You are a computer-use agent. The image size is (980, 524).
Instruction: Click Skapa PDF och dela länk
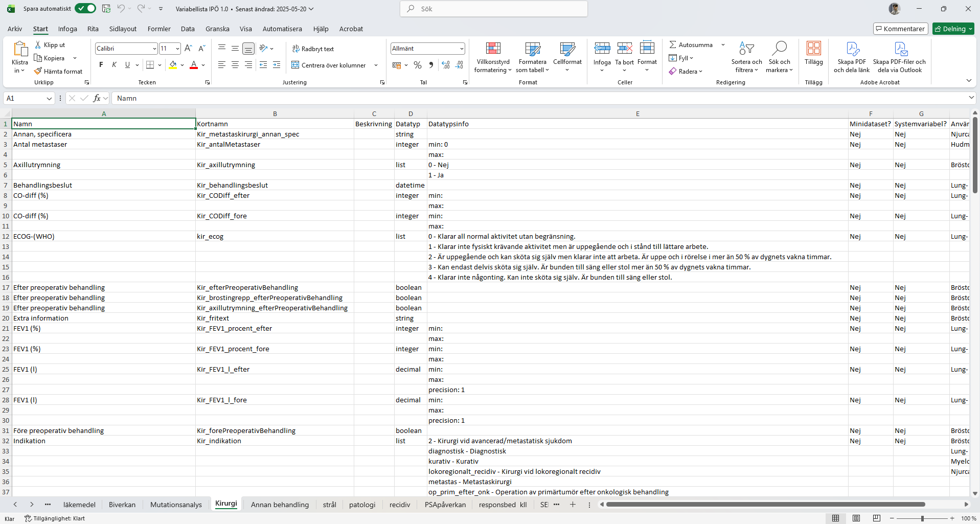tap(852, 56)
